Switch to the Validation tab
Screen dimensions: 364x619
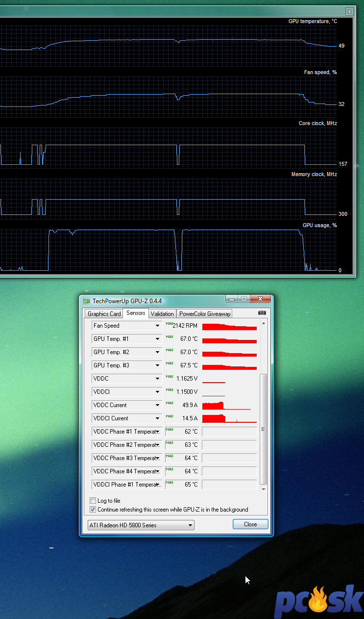pyautogui.click(x=162, y=314)
